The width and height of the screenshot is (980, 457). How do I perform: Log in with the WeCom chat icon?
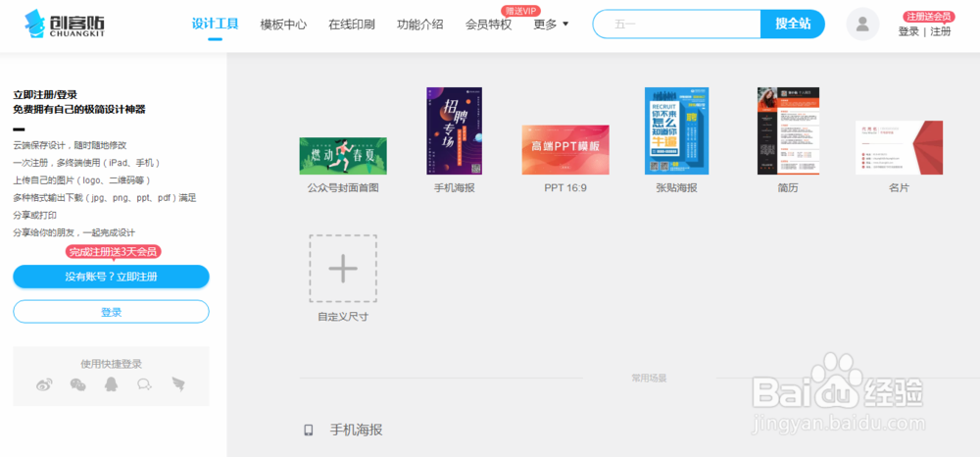pos(145,384)
